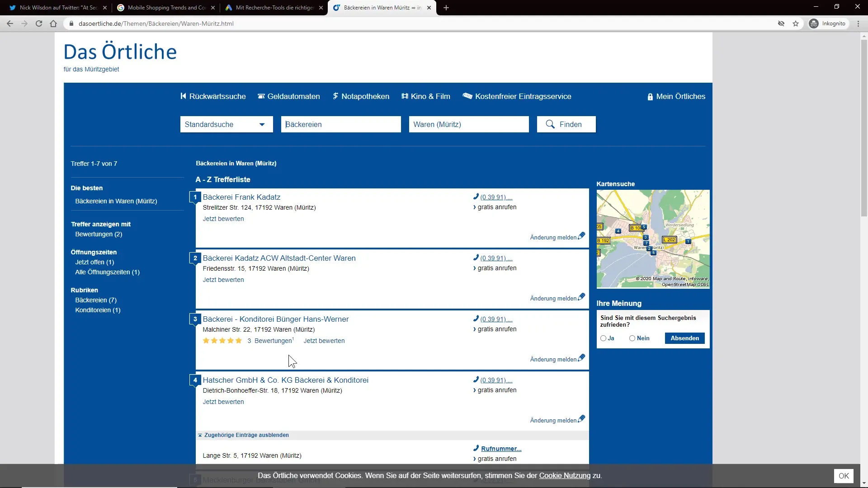This screenshot has width=868, height=488.
Task: Open a new browser tab
Action: [x=446, y=8]
